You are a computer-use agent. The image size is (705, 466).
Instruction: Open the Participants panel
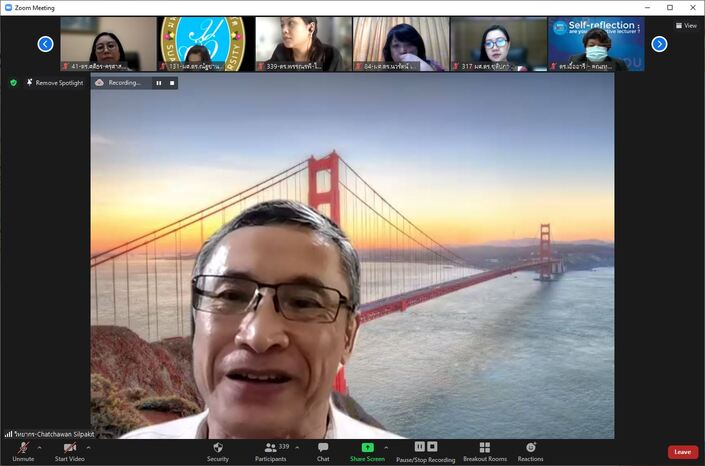pyautogui.click(x=270, y=447)
